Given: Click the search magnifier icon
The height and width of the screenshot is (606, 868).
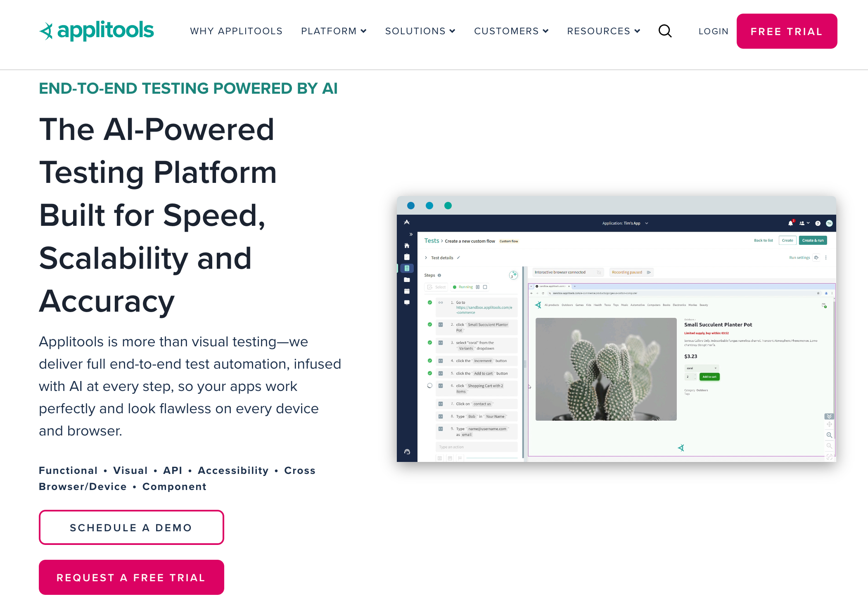Looking at the screenshot, I should pyautogui.click(x=665, y=31).
